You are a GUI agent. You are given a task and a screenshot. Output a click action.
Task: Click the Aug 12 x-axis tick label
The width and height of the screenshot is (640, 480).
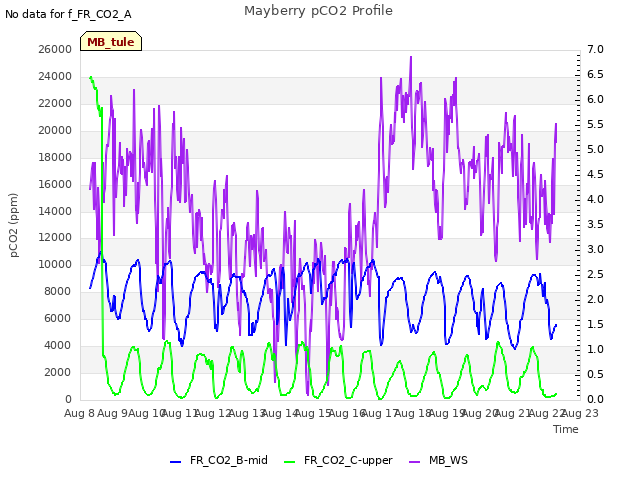[x=213, y=413]
